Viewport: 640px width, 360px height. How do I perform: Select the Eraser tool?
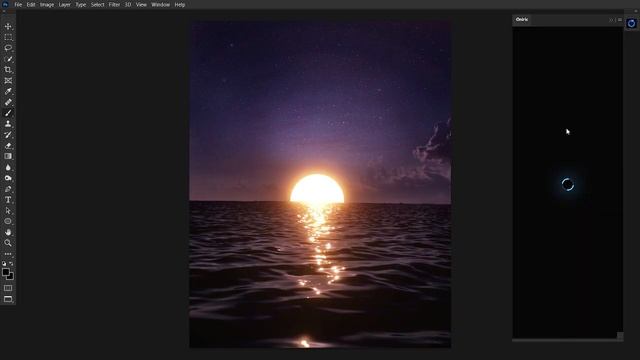click(8, 145)
